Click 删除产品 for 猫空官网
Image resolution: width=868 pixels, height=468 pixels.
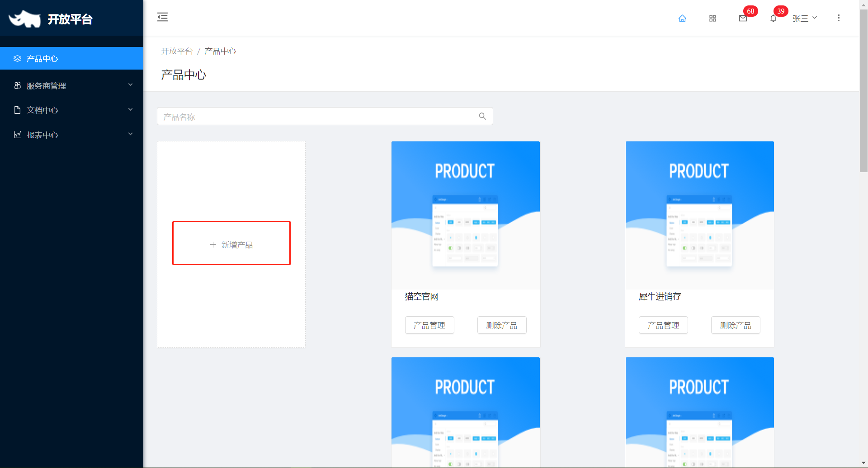502,325
